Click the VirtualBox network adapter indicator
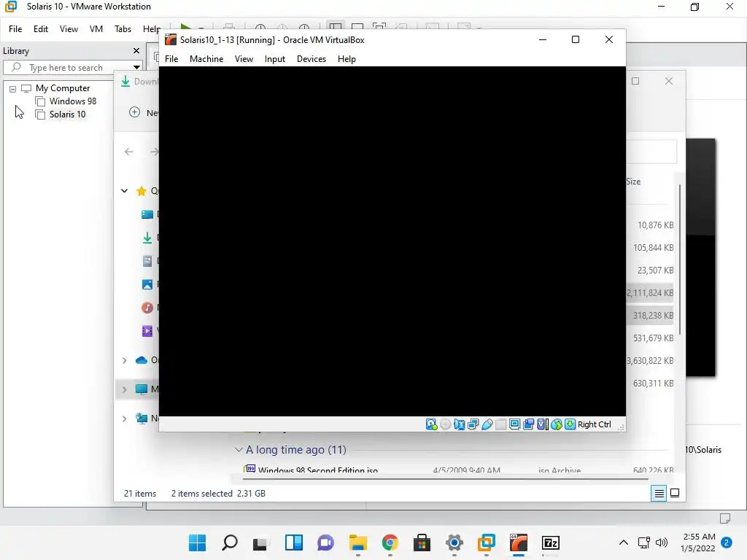The image size is (747, 560). pos(473,424)
